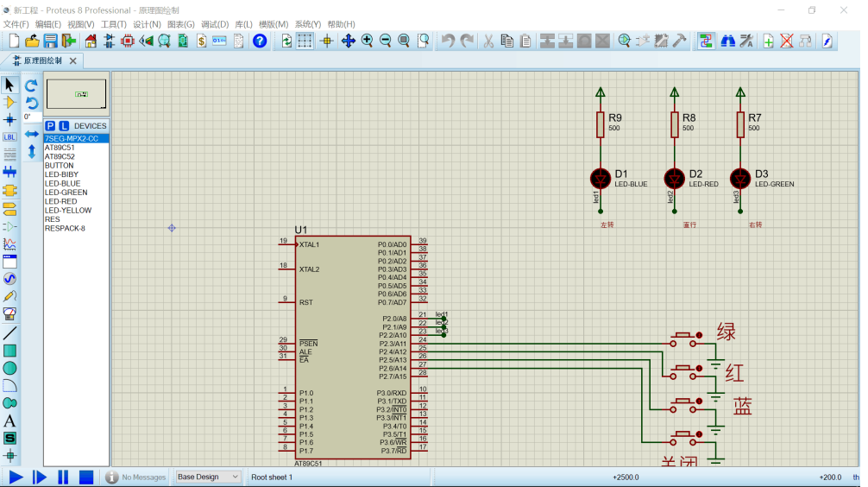Toggle the false origin crosshair icon
Image resolution: width=868 pixels, height=487 pixels.
327,41
